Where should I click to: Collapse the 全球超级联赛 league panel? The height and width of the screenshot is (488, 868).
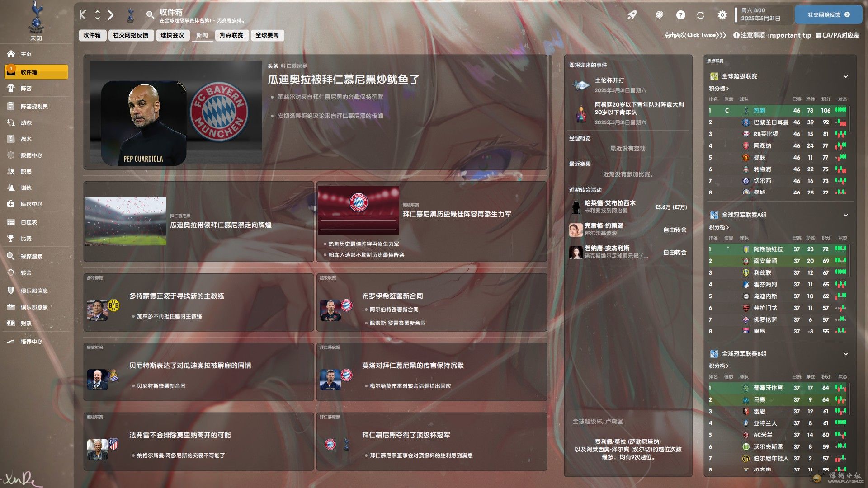point(845,76)
